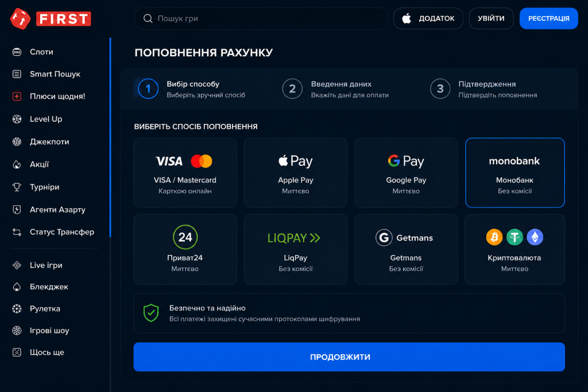Click the Статус Трансфер arrows icon
Screen dimensions: 588x392
pyautogui.click(x=17, y=232)
